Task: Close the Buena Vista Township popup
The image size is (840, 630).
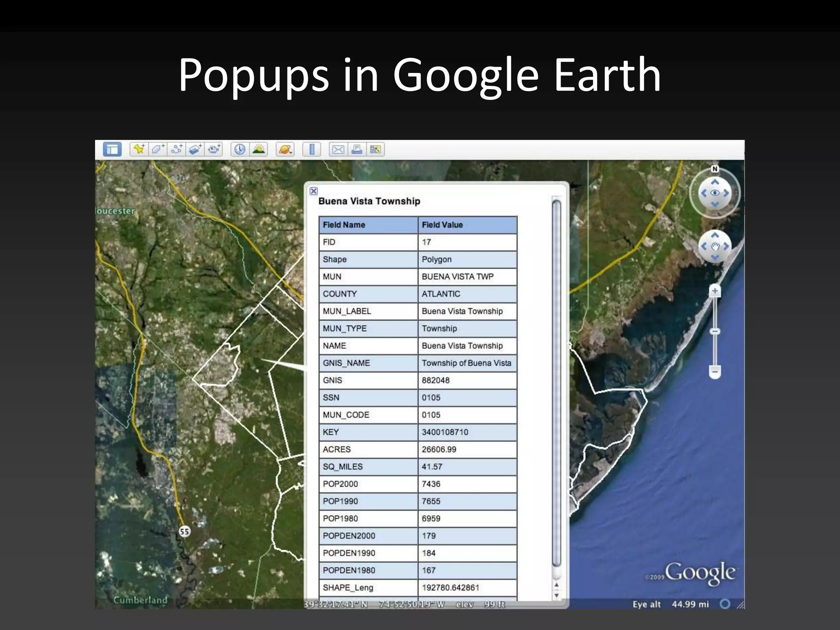Action: (314, 191)
